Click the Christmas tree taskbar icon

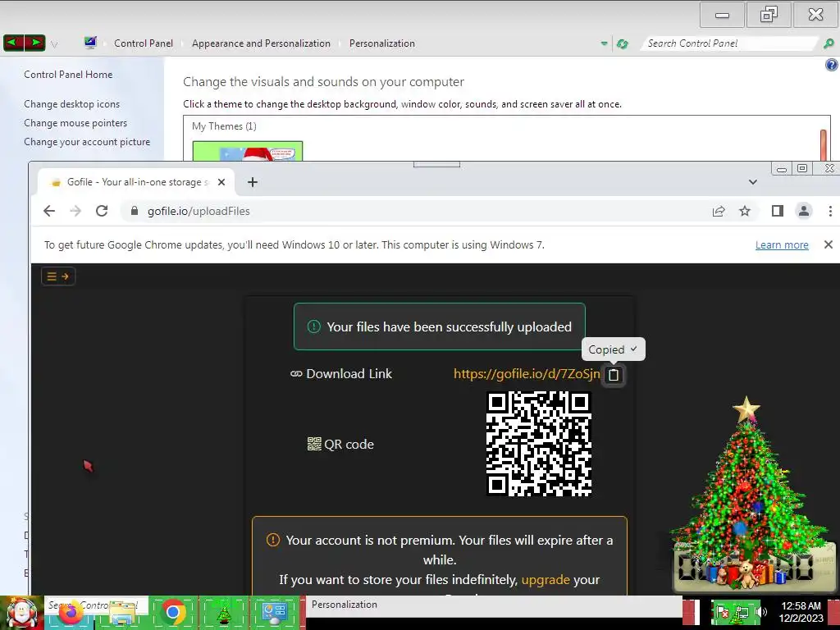(x=224, y=613)
